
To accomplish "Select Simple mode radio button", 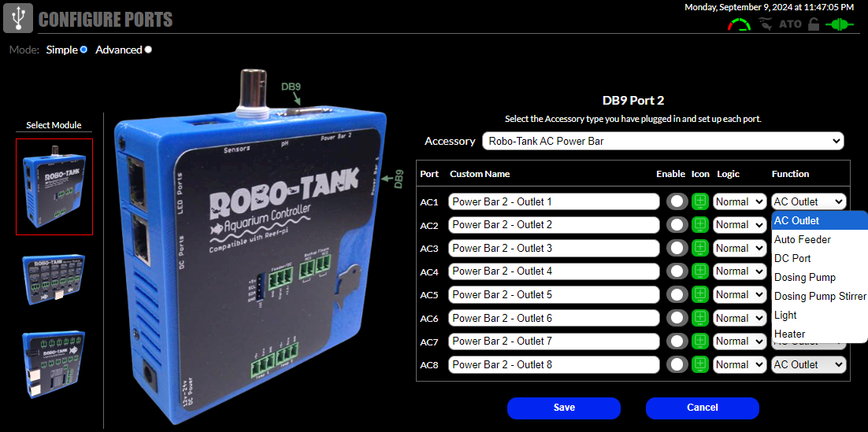I will [83, 50].
